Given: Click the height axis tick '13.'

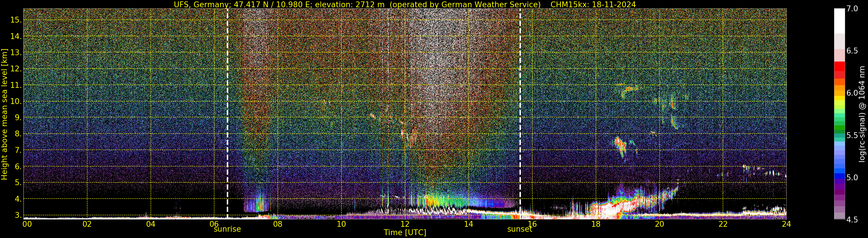Looking at the screenshot, I should click(x=16, y=53).
